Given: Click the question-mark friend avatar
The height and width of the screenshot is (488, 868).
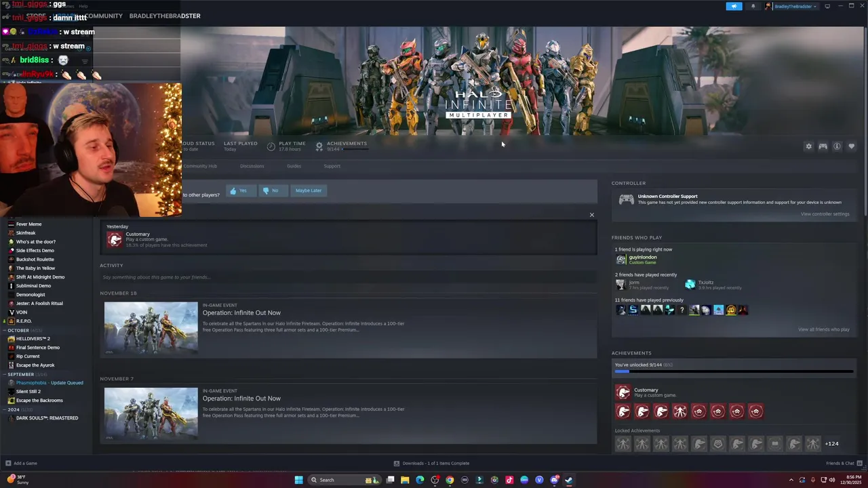Looking at the screenshot, I should (x=682, y=310).
